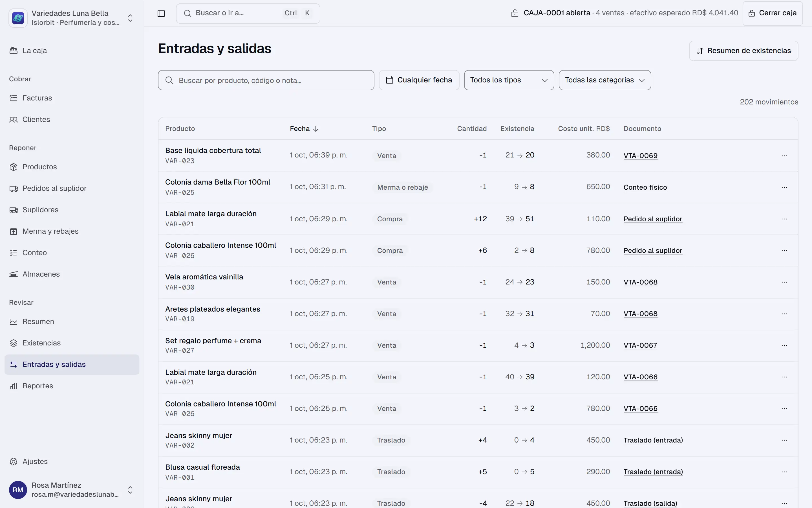Screen dimensions: 812x508
Task: Click the Conteo checklist icon
Action: click(14, 253)
